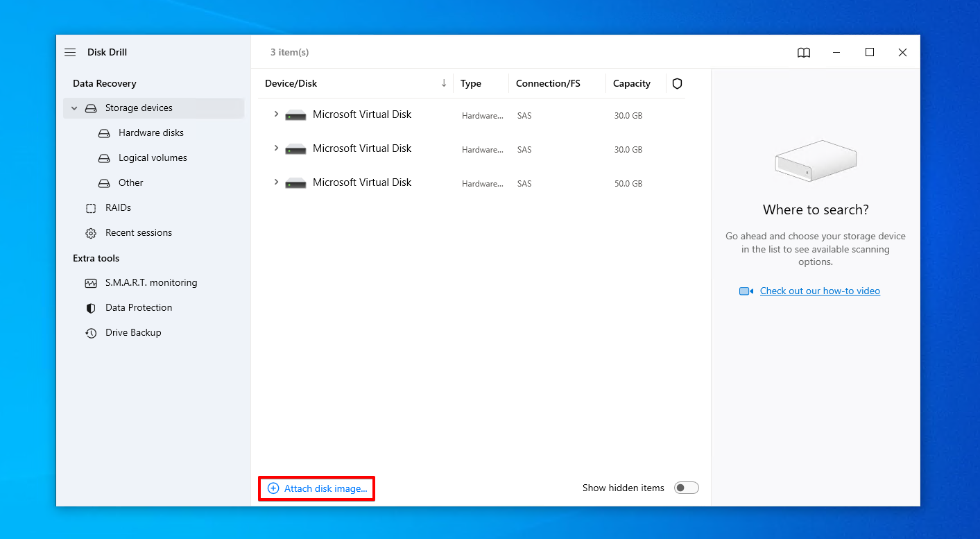Open the Other storage category
Image resolution: width=980 pixels, height=539 pixels.
click(130, 182)
